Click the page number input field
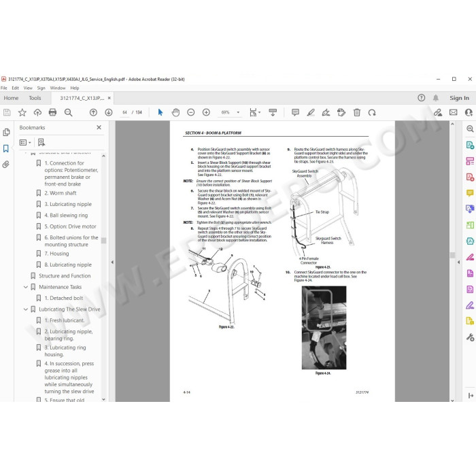This screenshot has height=476, width=476. (x=124, y=112)
